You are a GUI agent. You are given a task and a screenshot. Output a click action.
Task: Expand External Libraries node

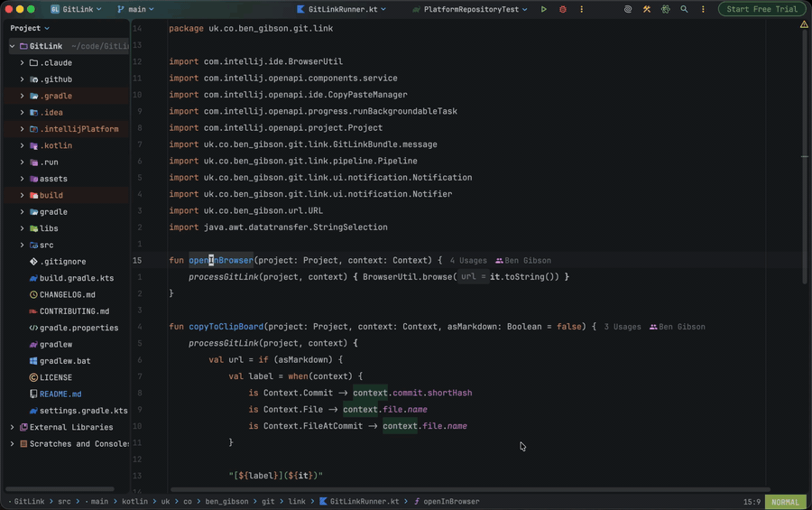coord(12,428)
